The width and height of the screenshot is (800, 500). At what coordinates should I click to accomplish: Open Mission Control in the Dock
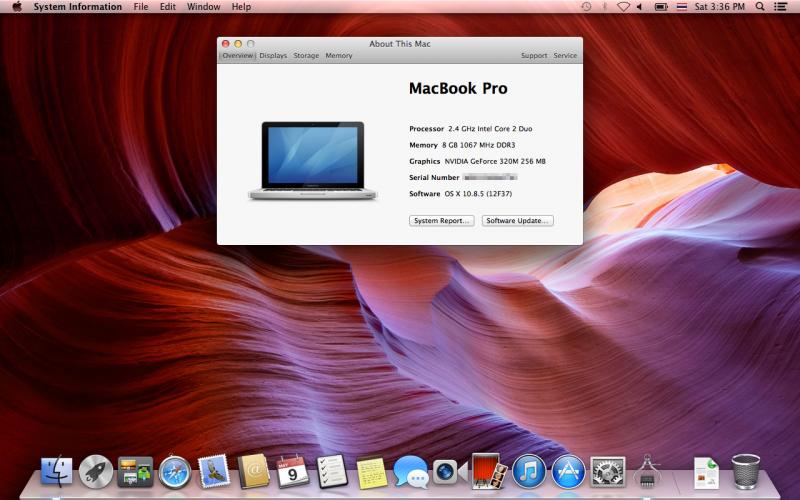click(135, 472)
